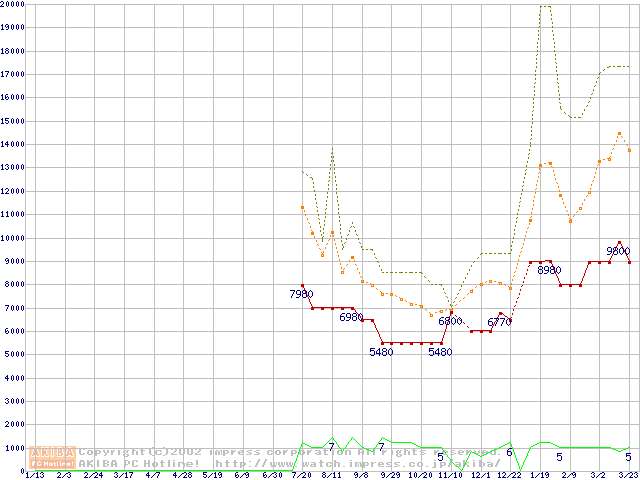
Task: Select the 9800 peak price label
Action: [618, 251]
